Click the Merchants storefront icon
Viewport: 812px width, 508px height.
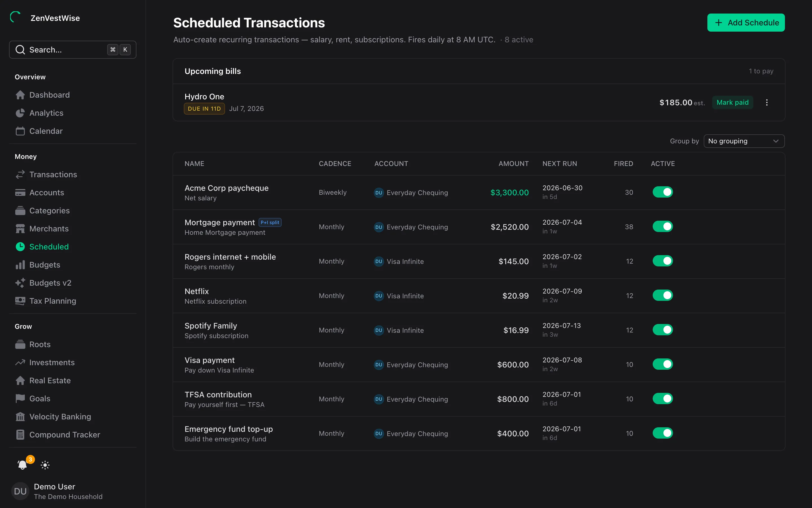pyautogui.click(x=20, y=229)
